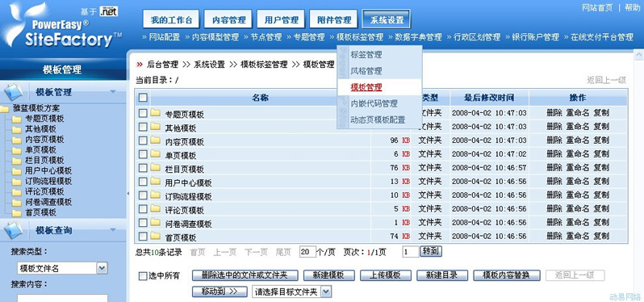Collapse the 模板管理 sidebar panel arrow
This screenshot has width=644, height=302.
pos(113,91)
